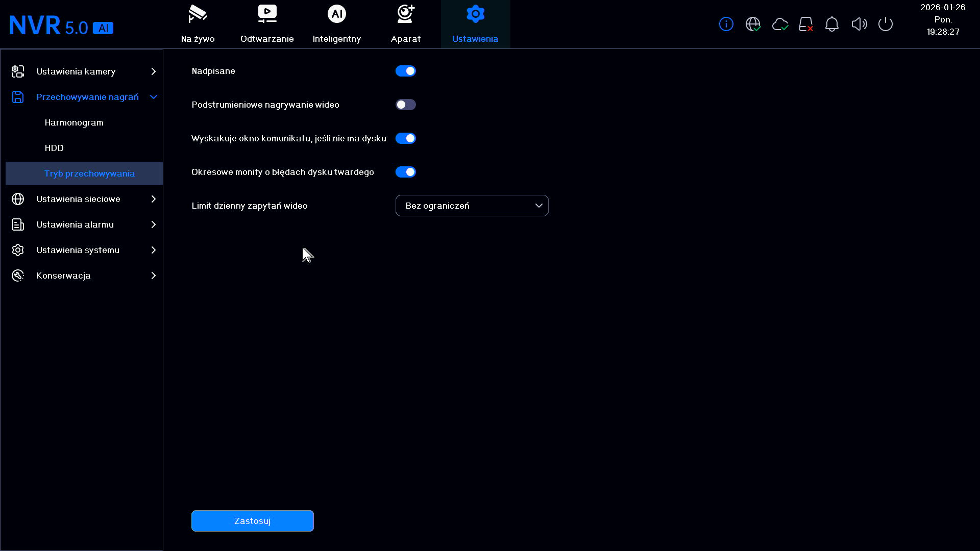
Task: Click the date and time display
Action: click(943, 19)
